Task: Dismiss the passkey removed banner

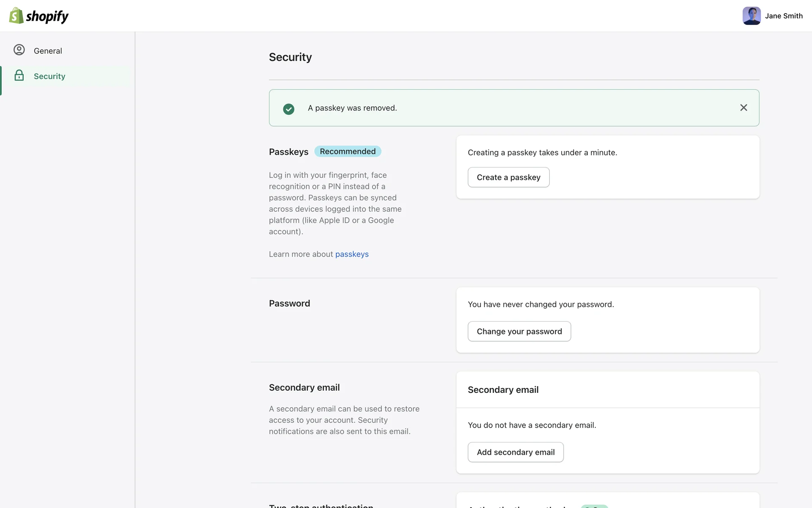Action: 743,108
